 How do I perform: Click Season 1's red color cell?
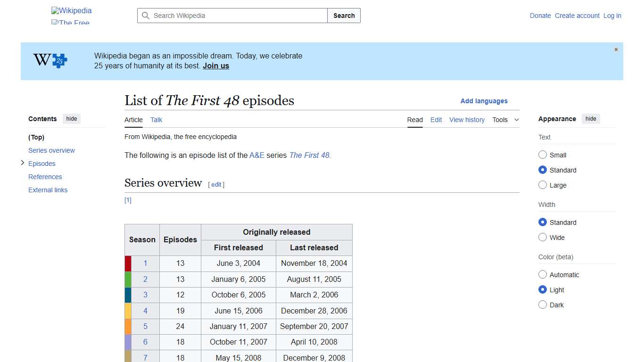tap(127, 263)
